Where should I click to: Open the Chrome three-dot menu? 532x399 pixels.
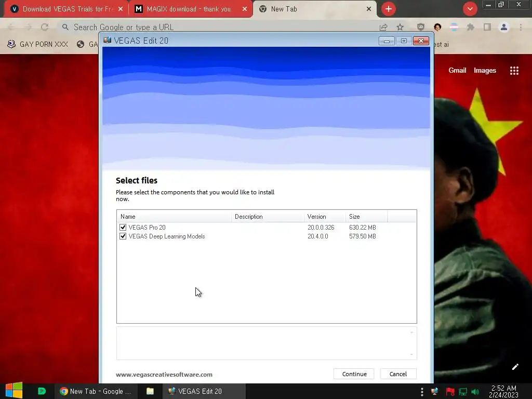[x=521, y=27]
